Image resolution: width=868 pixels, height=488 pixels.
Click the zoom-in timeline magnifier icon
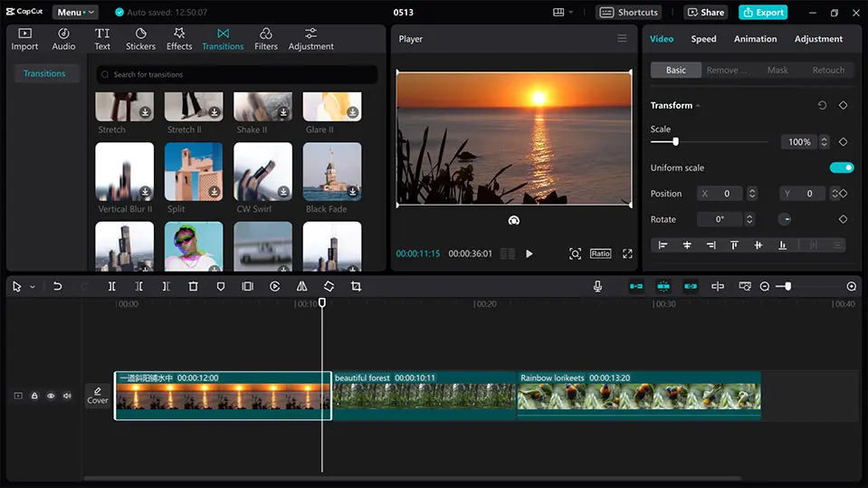[x=851, y=286]
